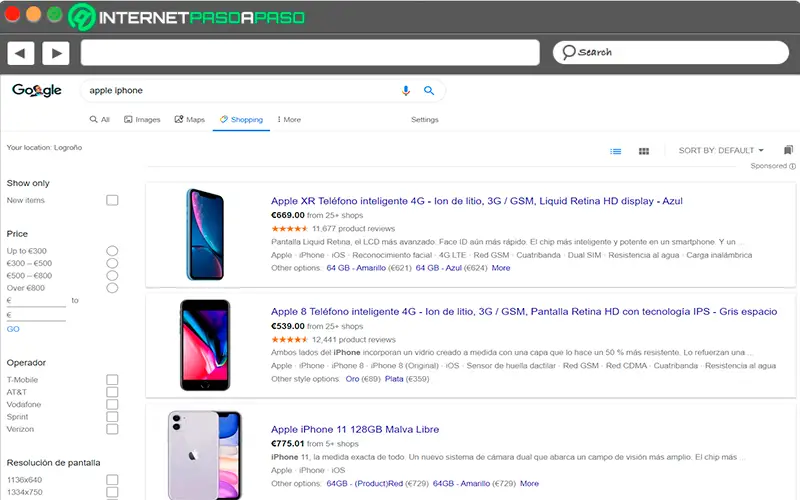Select the Up to €300 price option
This screenshot has width=800, height=500.
click(112, 251)
